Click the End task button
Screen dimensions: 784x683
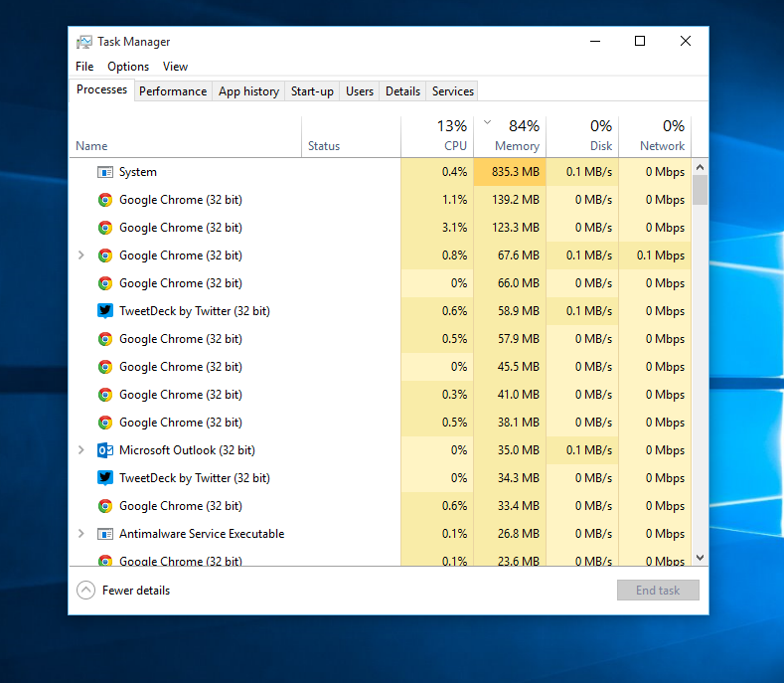[658, 591]
